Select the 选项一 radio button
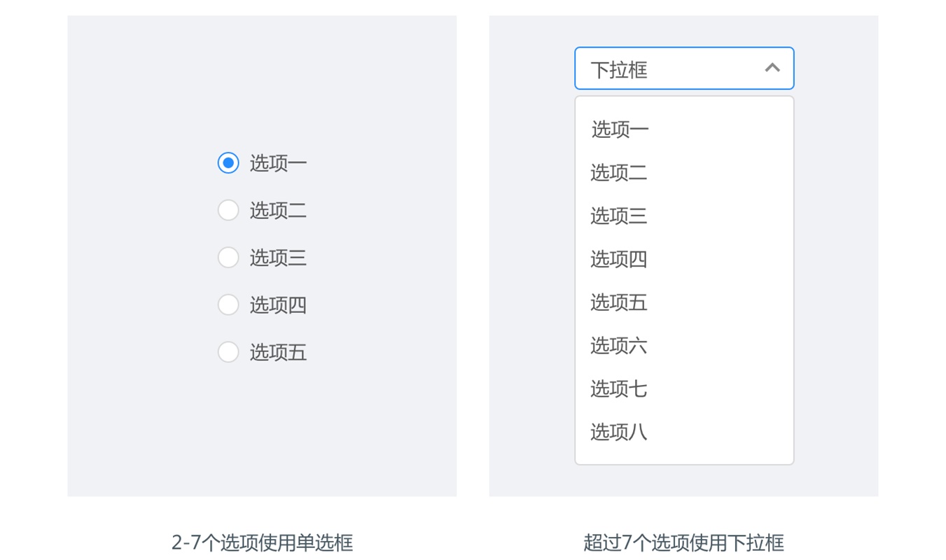 click(x=228, y=163)
